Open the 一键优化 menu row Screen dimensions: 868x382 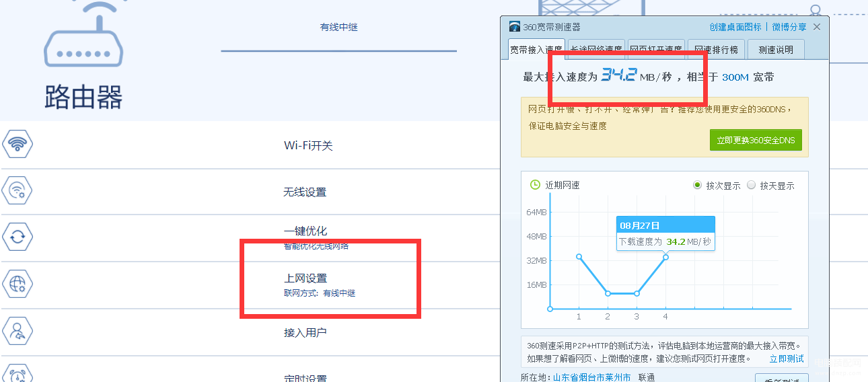point(250,238)
